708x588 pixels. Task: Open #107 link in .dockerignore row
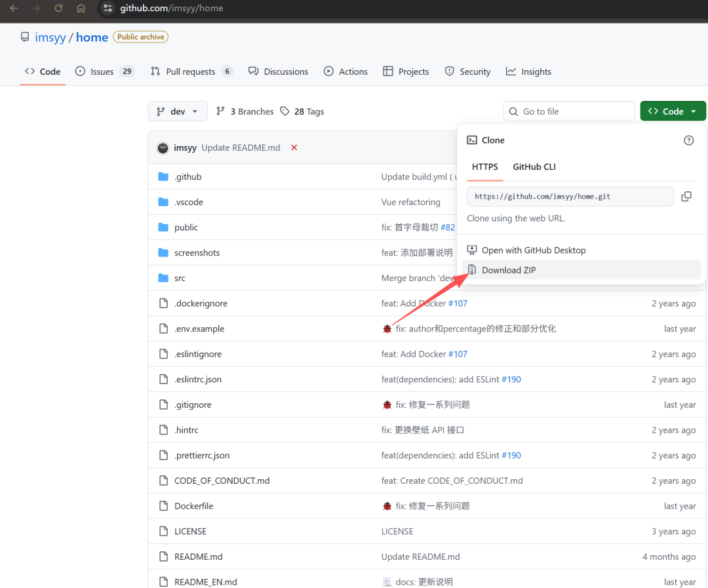pos(458,304)
